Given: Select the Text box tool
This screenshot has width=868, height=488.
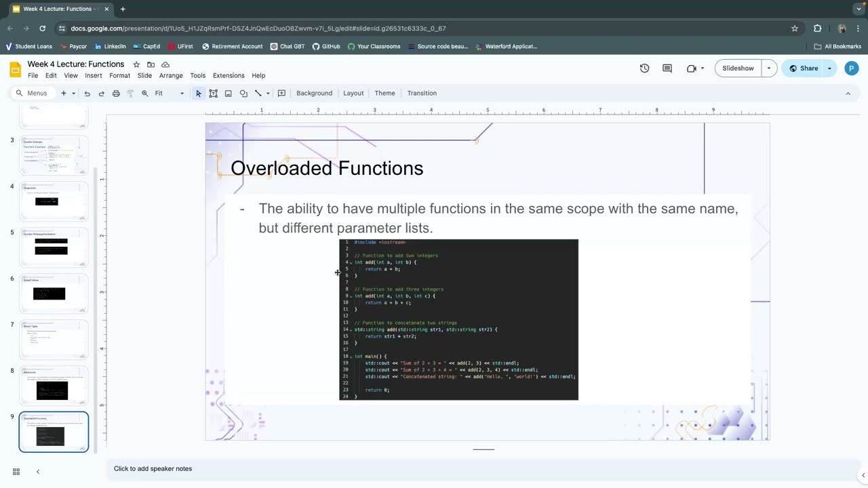Looking at the screenshot, I should (x=213, y=94).
